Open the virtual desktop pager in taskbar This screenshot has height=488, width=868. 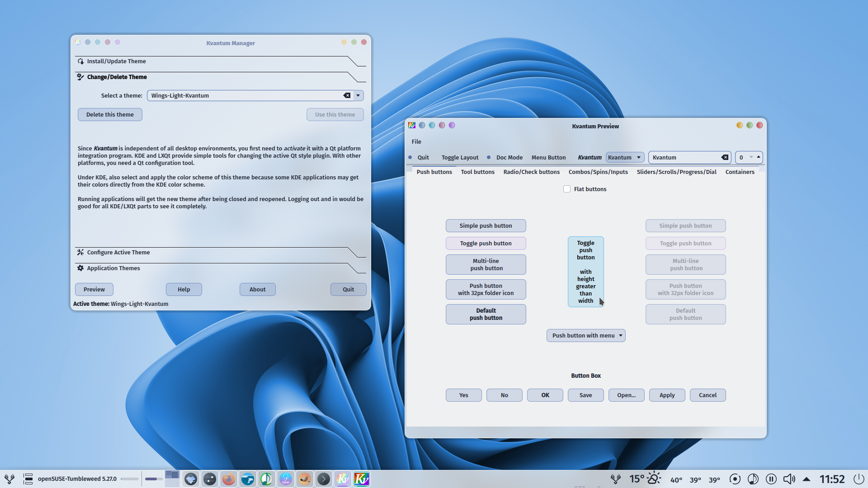(x=172, y=479)
